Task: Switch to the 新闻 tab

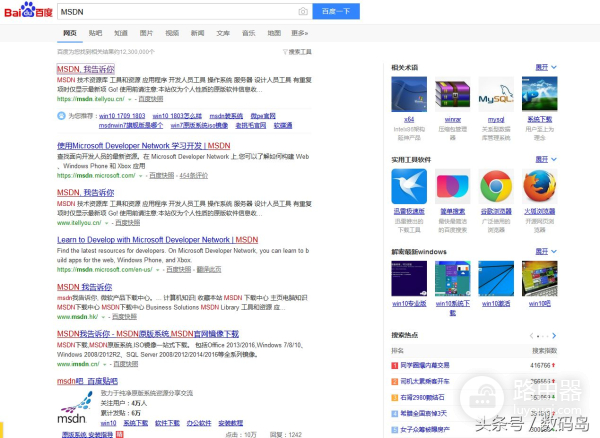Action: 198,33
